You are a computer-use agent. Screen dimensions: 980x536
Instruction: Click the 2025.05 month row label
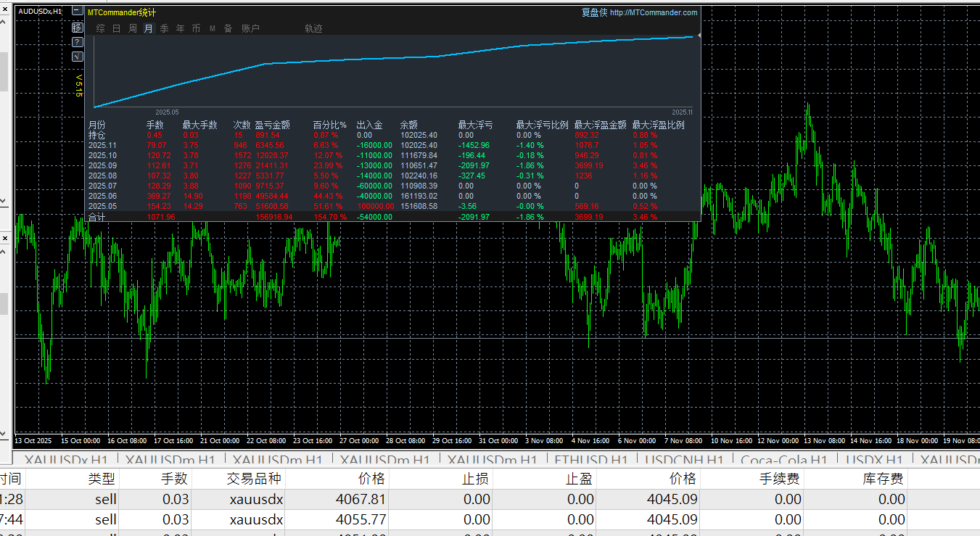pos(102,206)
